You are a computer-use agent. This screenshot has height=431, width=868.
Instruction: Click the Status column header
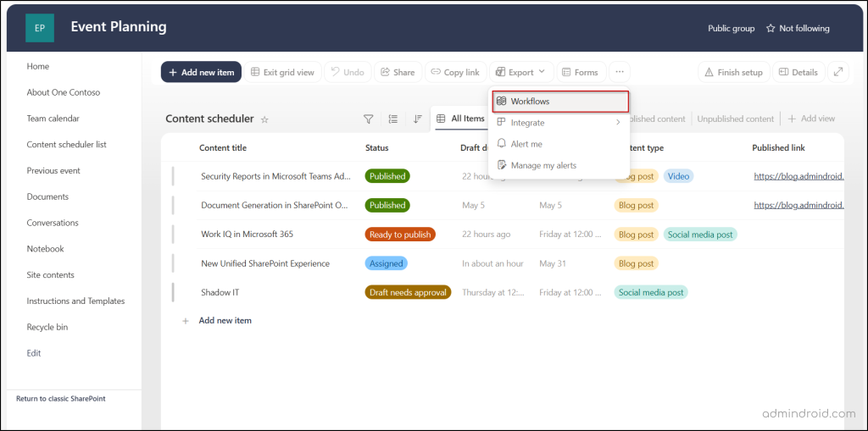pos(377,147)
